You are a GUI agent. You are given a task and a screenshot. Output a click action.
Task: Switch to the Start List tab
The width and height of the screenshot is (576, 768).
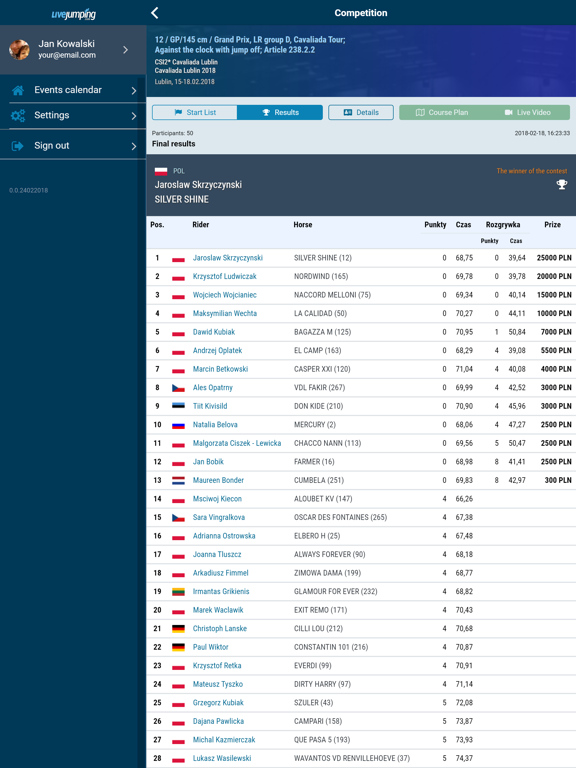point(194,112)
